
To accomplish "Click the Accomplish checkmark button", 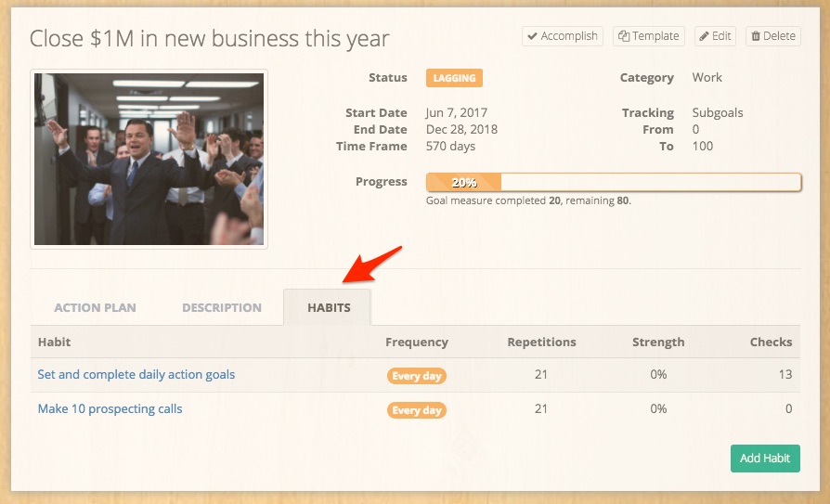I will click(x=562, y=36).
